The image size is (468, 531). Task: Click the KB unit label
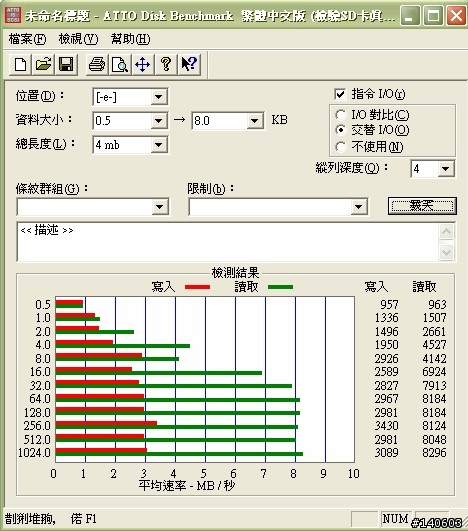(279, 120)
